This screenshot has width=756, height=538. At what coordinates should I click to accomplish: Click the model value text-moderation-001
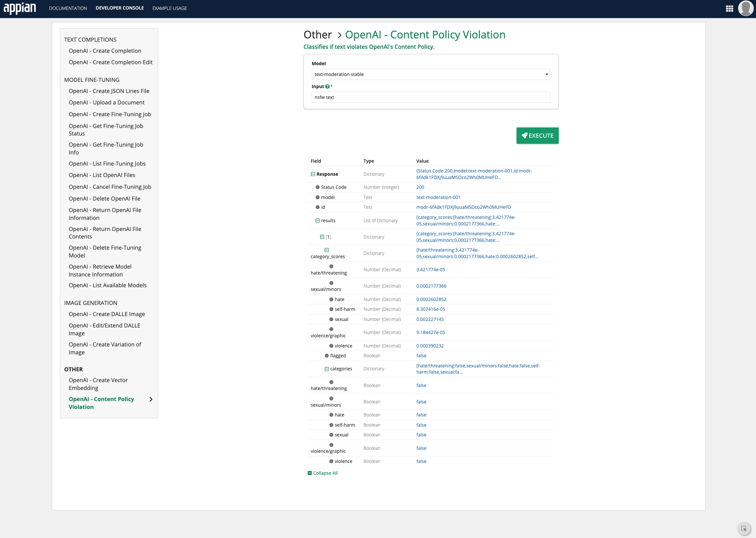tap(438, 198)
